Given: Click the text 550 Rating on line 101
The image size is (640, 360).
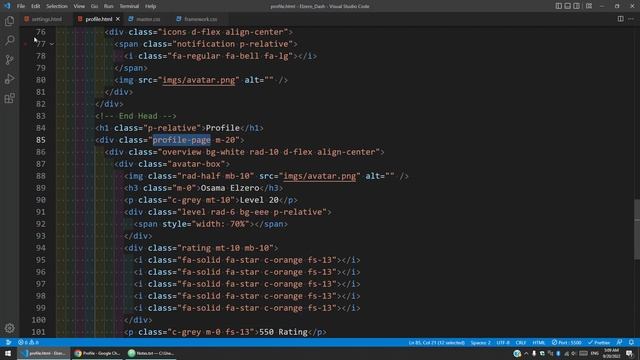Looking at the screenshot, I should pyautogui.click(x=283, y=332).
